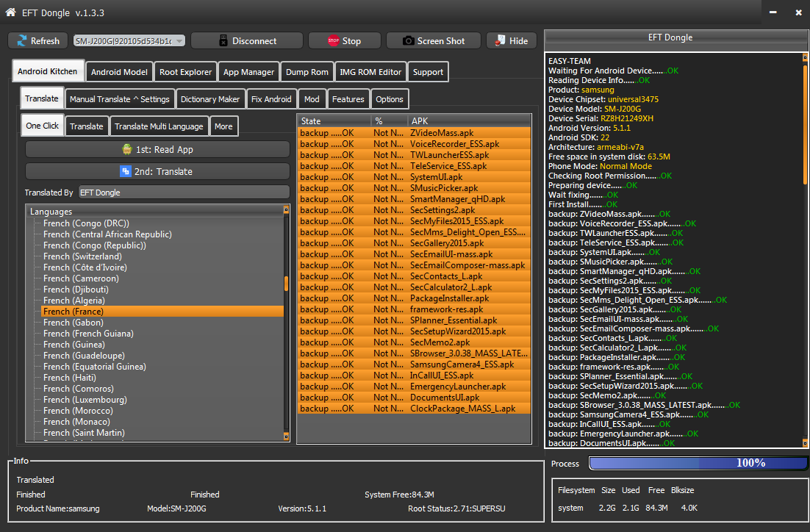Click the red Stop sign icon
810x532 pixels.
coord(333,41)
